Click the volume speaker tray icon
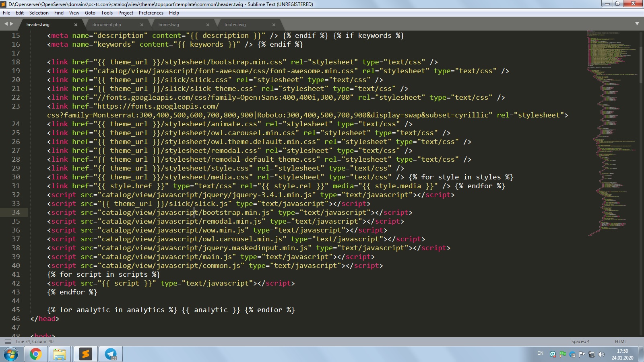 pyautogui.click(x=601, y=354)
